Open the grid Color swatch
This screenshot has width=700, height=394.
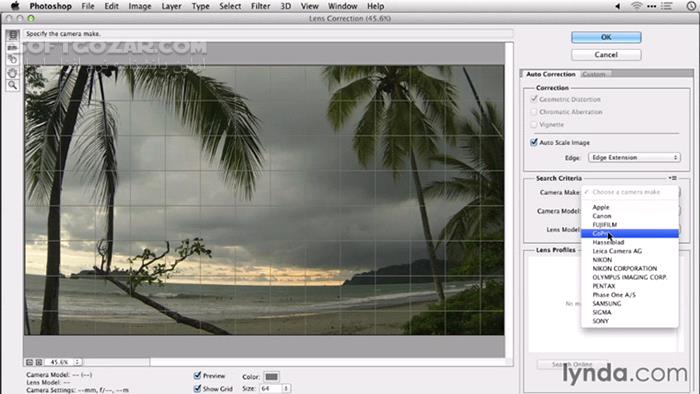pyautogui.click(x=271, y=377)
